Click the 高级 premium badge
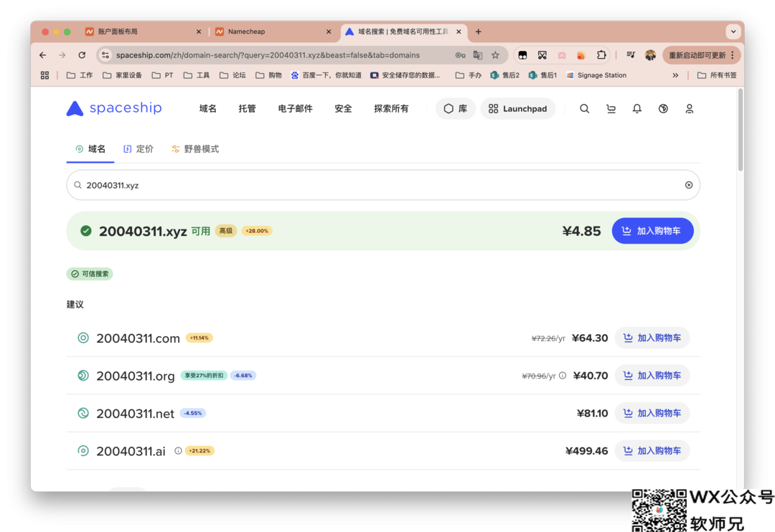 click(x=226, y=231)
